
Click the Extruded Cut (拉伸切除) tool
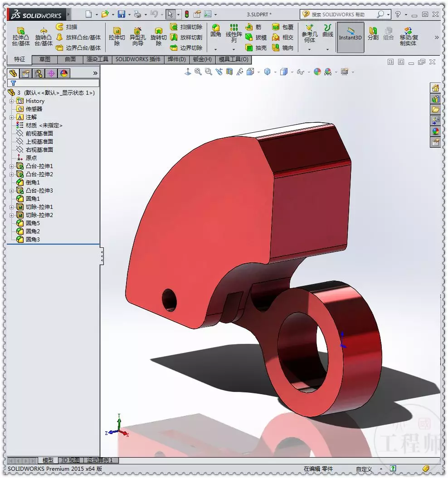117,37
